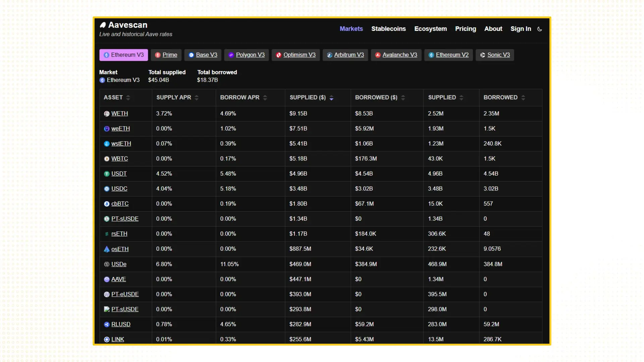The width and height of the screenshot is (644, 362).
Task: Toggle dark mode moon icon
Action: tap(539, 29)
